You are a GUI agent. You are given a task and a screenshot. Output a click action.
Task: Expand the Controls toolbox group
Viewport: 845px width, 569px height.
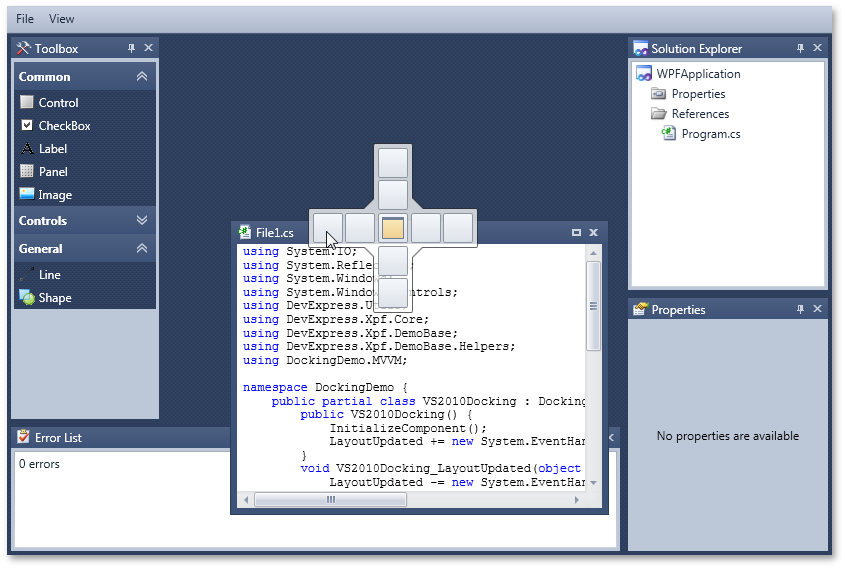tap(142, 221)
